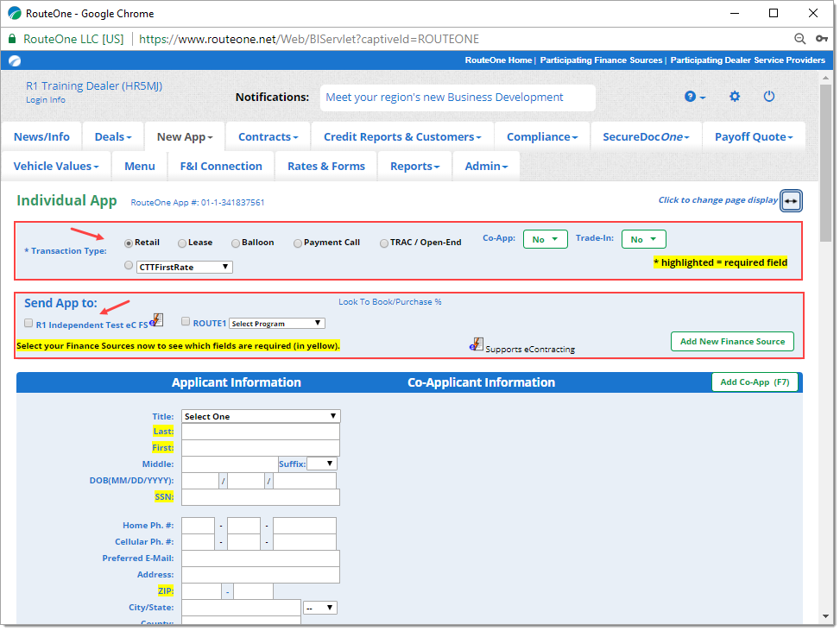840x631 pixels.
Task: Check R1 Independent Test eC FS checkbox
Action: point(28,323)
